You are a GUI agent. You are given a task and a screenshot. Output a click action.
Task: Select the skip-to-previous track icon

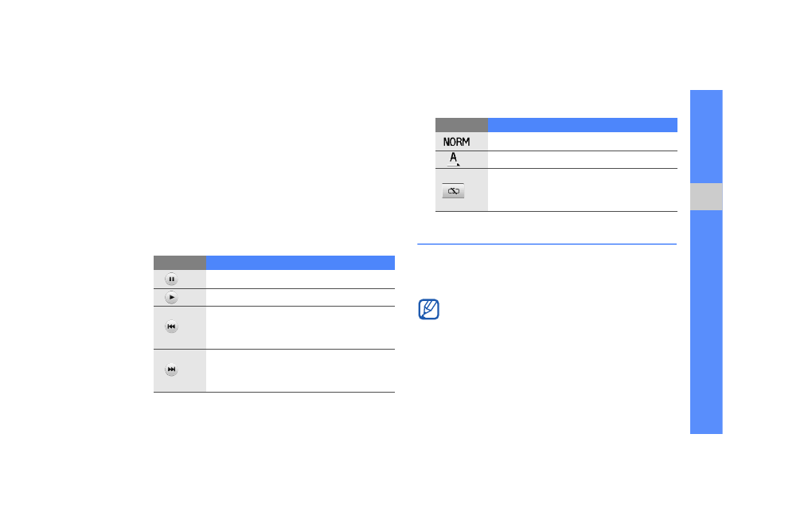point(171,327)
